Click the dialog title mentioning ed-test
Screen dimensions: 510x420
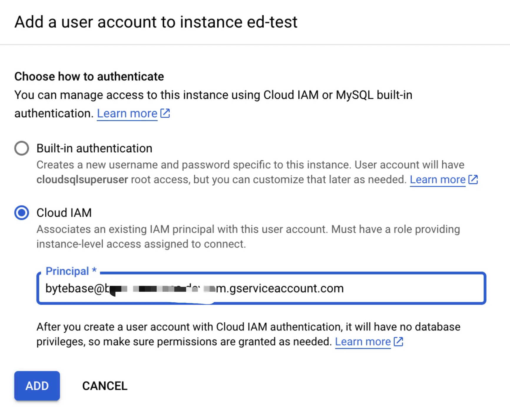[156, 22]
